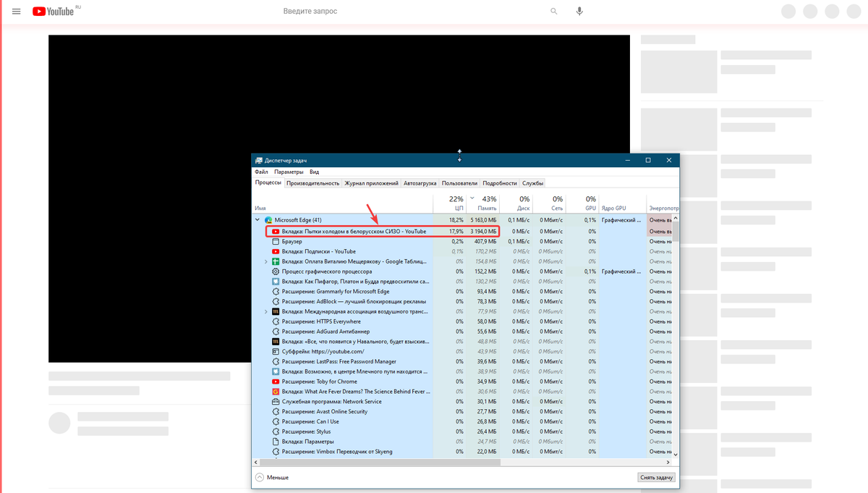Click the Microsoft Edge process icon
This screenshot has height=493, width=868.
tap(268, 220)
